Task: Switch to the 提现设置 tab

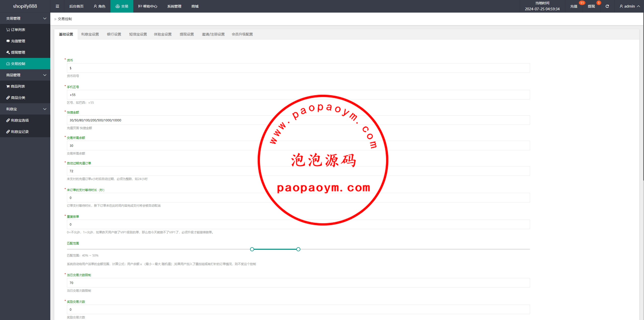Action: click(187, 34)
